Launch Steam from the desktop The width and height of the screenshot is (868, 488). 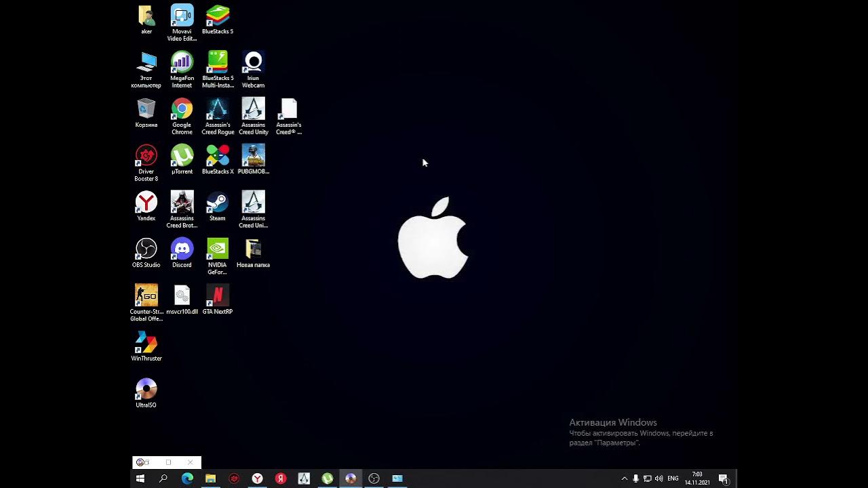(218, 207)
